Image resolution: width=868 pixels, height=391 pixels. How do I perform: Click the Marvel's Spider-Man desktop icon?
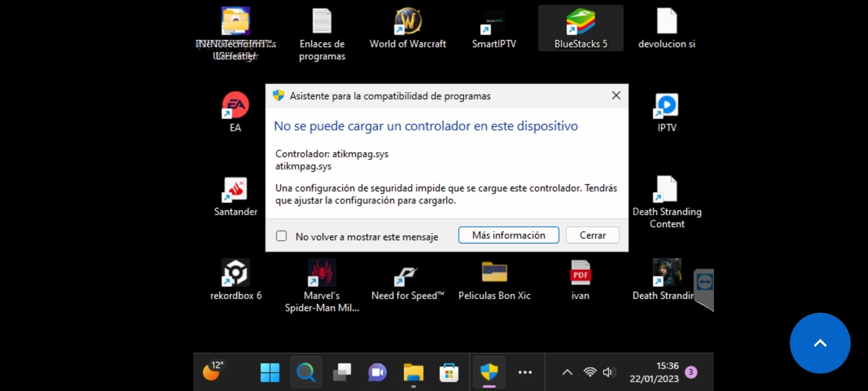(x=322, y=273)
